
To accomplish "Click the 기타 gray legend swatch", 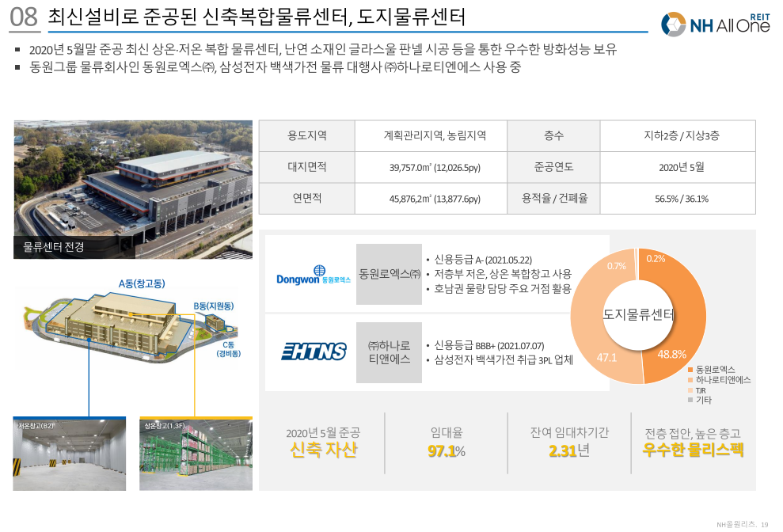I will (690, 400).
